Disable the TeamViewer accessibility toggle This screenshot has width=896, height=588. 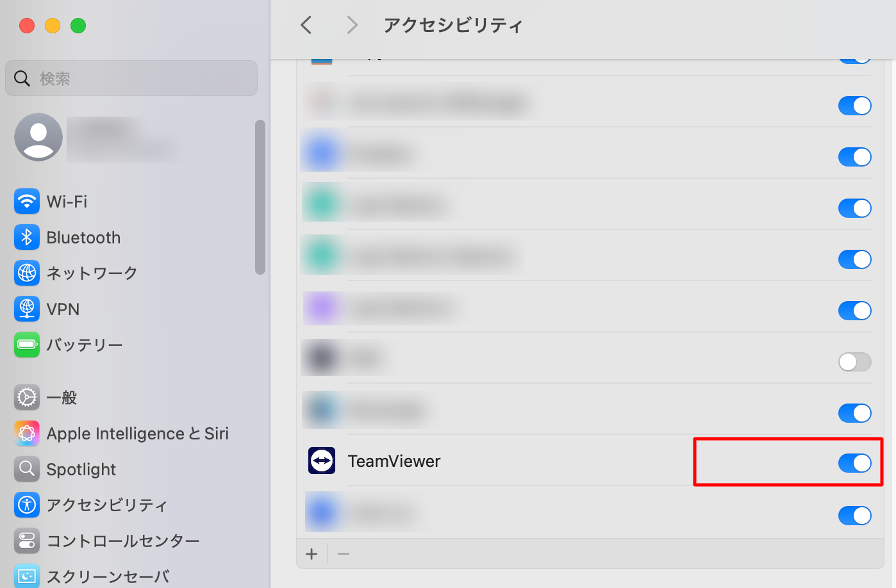pyautogui.click(x=854, y=462)
